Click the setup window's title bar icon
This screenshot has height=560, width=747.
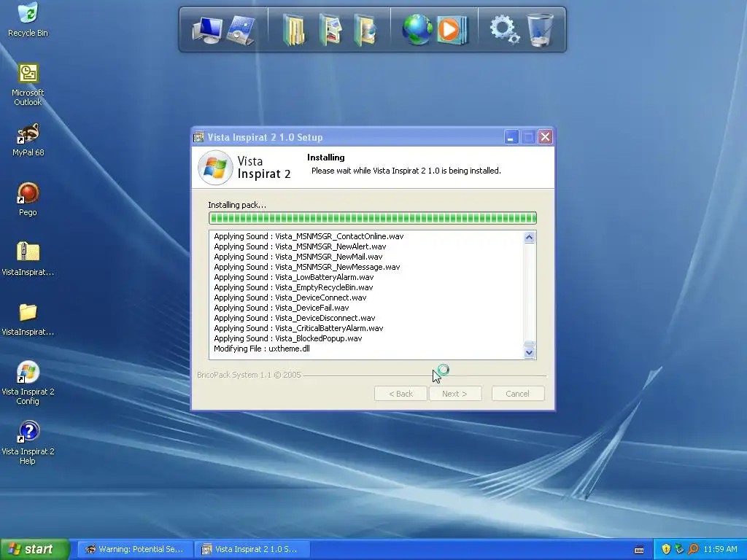(x=198, y=137)
